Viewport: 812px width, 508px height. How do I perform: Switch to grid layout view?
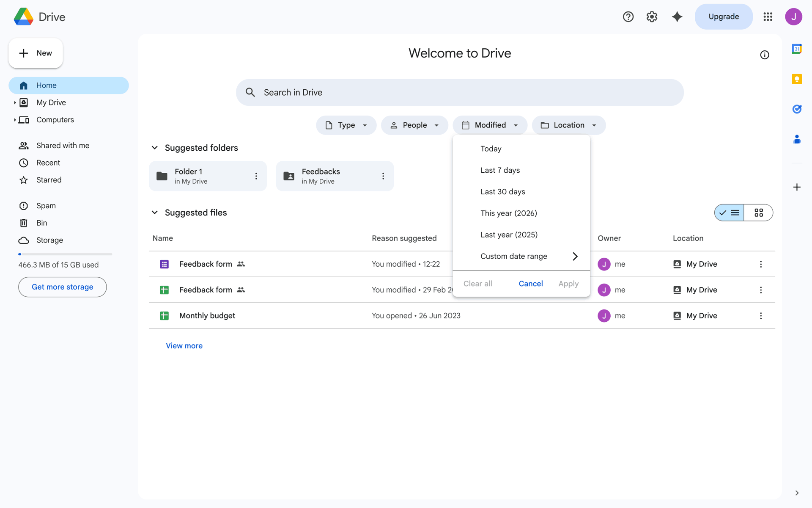(x=759, y=213)
